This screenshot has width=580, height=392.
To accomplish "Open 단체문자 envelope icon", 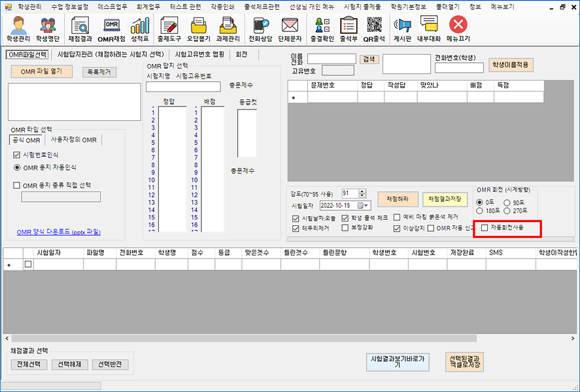I will click(x=290, y=29).
